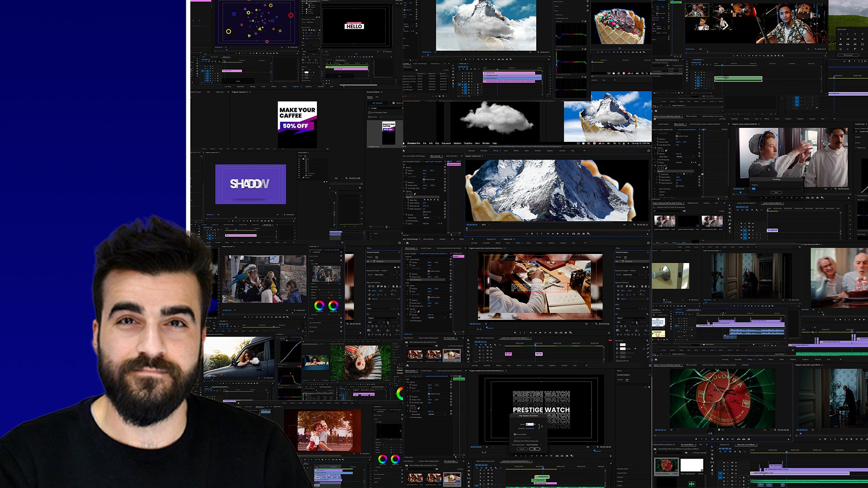The image size is (868, 488).
Task: Open Poppins font dropdown in Essential Graphics
Action: coord(632,318)
